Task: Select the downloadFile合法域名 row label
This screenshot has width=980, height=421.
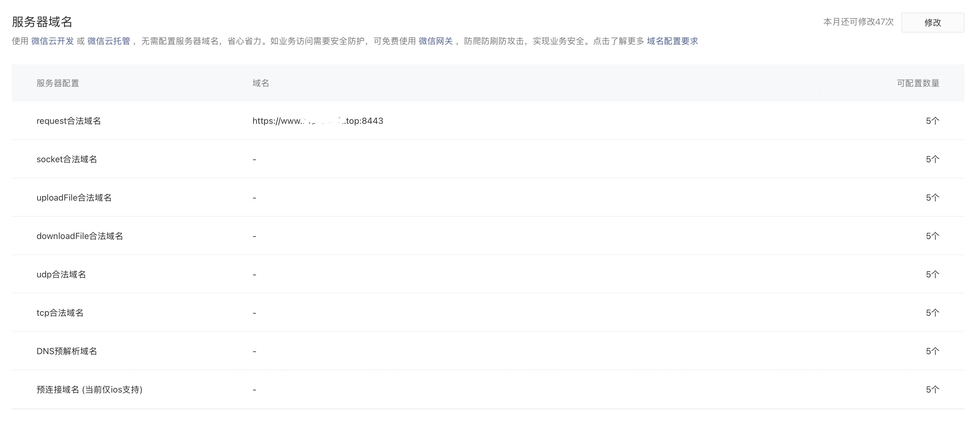Action: [x=80, y=237]
